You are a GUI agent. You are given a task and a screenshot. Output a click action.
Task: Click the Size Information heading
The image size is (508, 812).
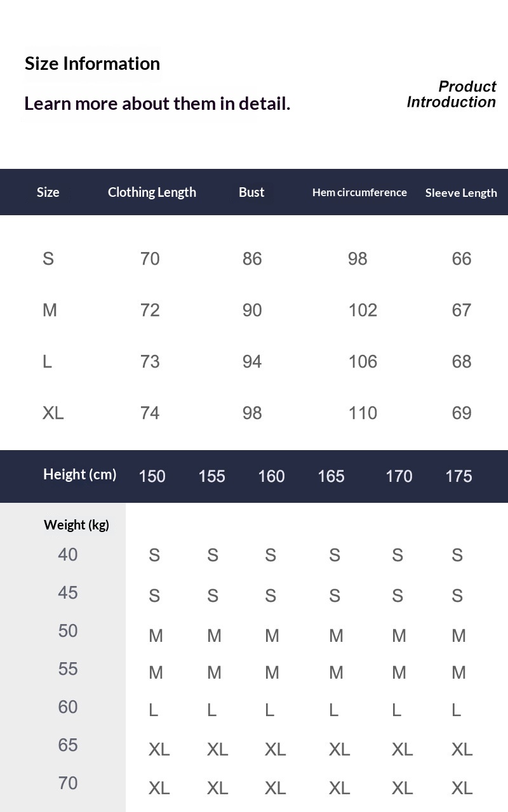click(92, 63)
